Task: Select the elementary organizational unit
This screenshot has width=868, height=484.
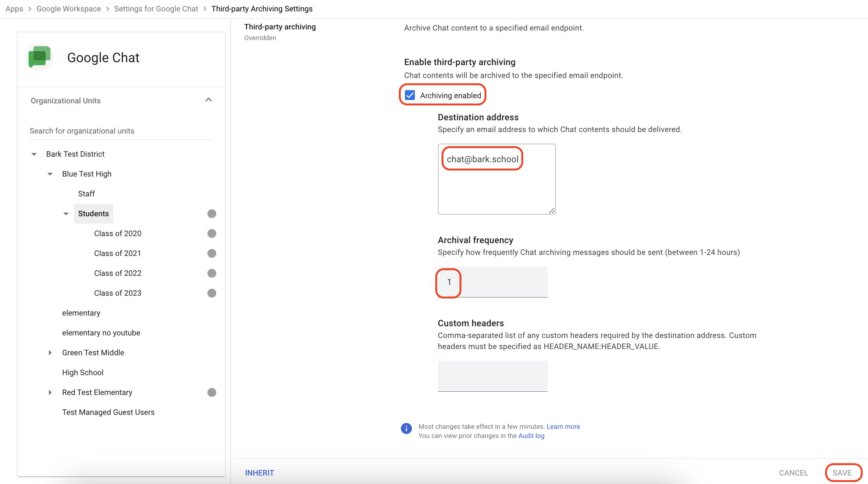Action: (81, 313)
